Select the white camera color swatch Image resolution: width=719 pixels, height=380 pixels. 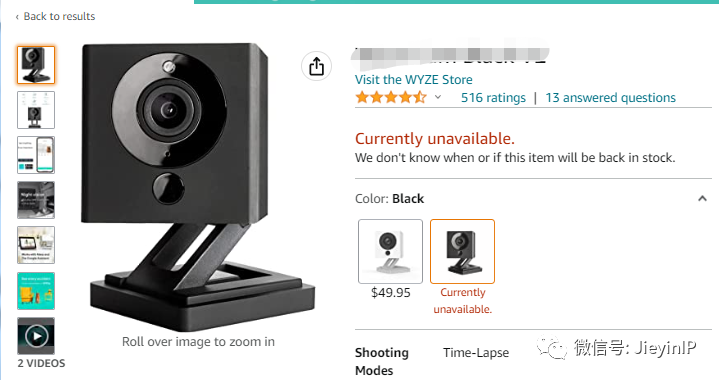[x=390, y=251]
